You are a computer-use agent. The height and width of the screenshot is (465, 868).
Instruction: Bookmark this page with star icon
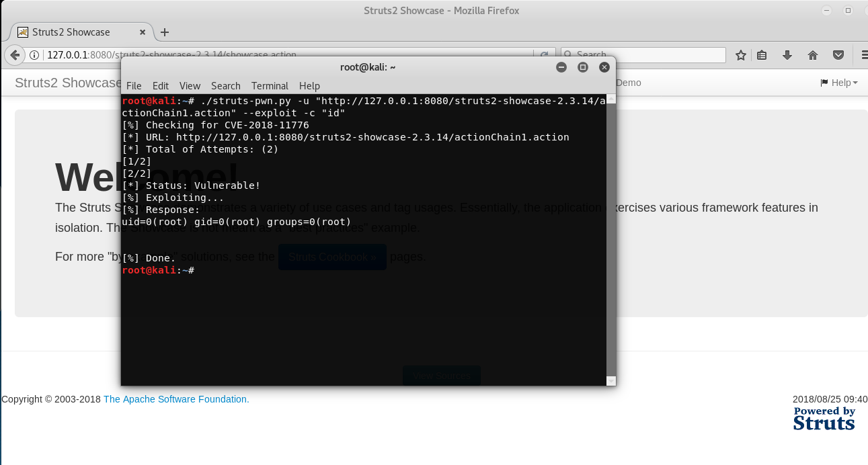coord(741,55)
